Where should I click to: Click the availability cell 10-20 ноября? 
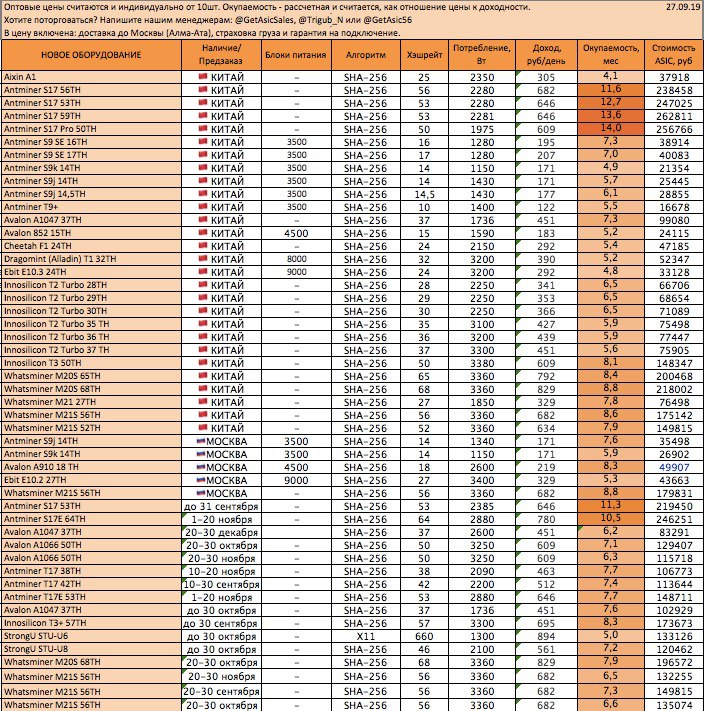221,571
